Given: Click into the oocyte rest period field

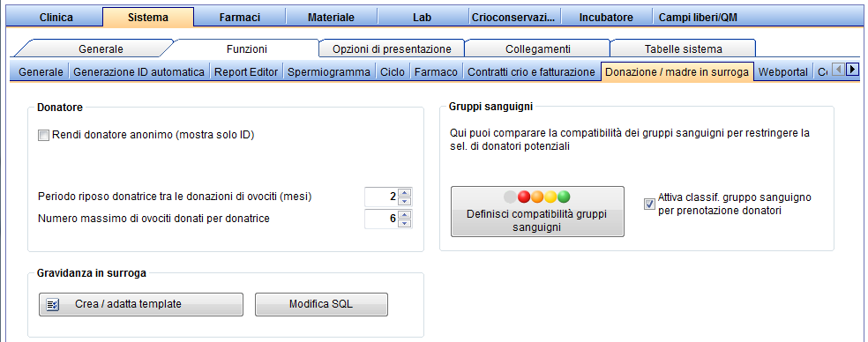Looking at the screenshot, I should [381, 197].
